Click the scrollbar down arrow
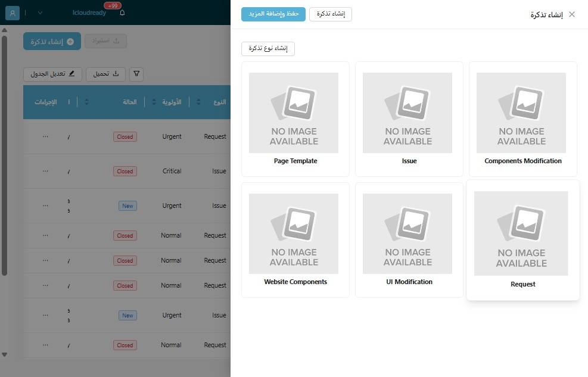The image size is (588, 377). 5,354
